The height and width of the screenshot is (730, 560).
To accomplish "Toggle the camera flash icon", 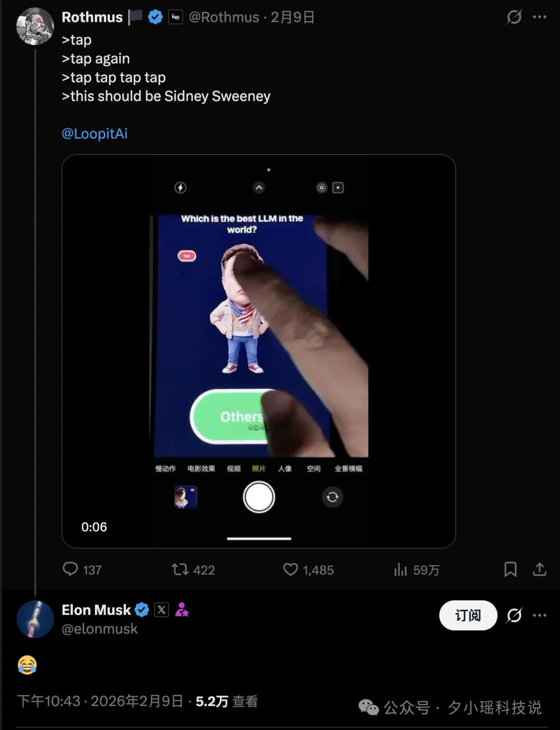I will (180, 188).
